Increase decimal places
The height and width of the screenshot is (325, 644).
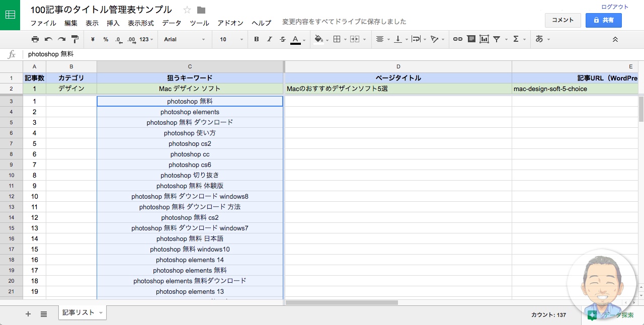point(131,39)
